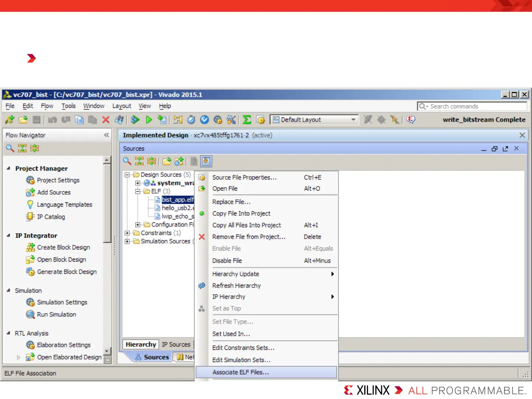Expand Open Elaborated Design arrow
Viewport: 532px width, 399px height.
[18, 357]
